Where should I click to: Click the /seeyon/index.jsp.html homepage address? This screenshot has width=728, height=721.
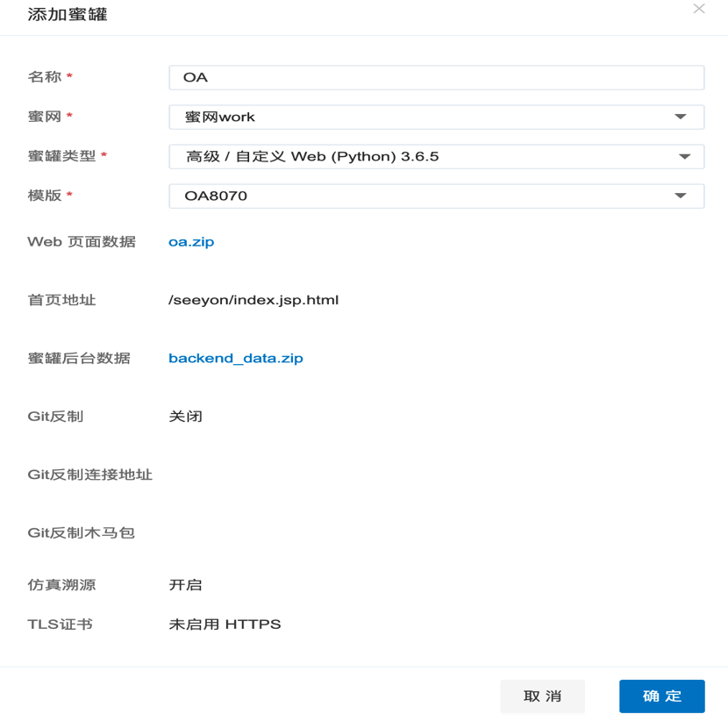[x=253, y=300]
